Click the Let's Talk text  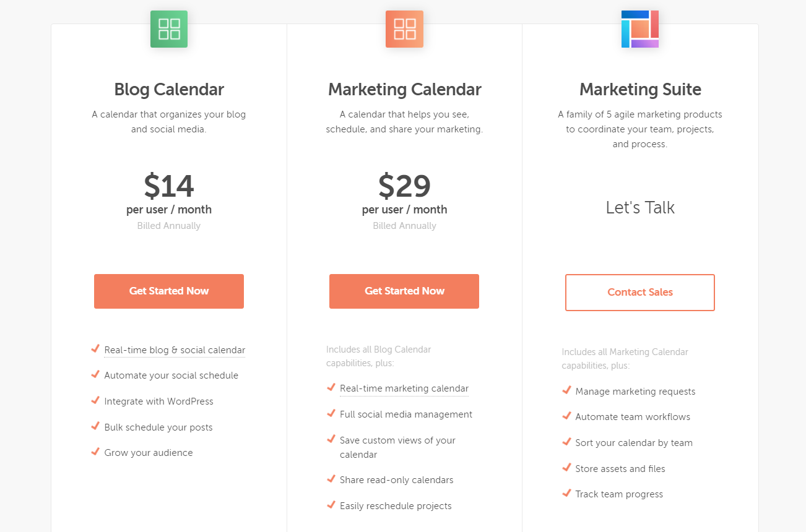(x=640, y=207)
